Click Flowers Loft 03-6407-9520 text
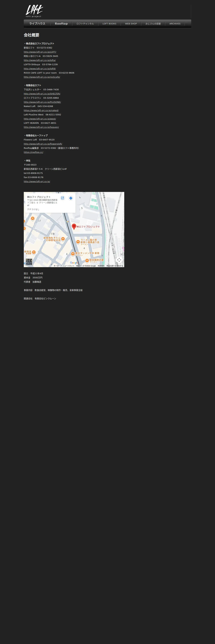Image resolution: width=215 pixels, height=644 pixels. coord(39,140)
